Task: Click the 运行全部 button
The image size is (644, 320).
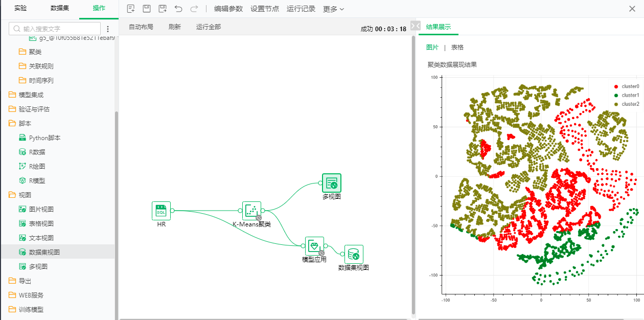Action: tap(209, 27)
